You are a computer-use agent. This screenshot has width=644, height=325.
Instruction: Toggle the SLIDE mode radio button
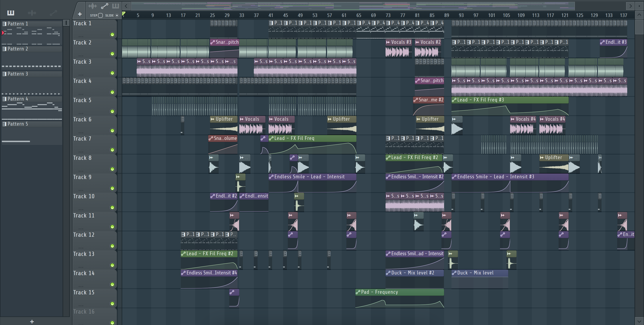click(117, 15)
